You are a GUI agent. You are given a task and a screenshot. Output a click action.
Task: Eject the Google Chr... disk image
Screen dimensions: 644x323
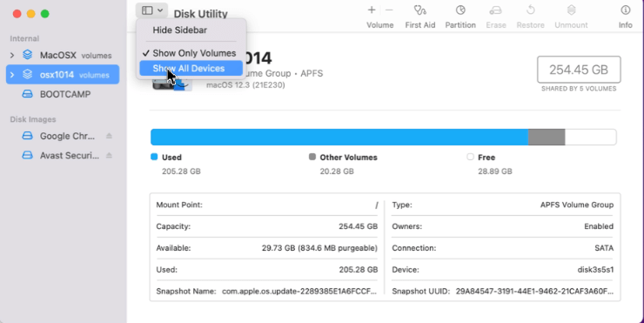109,136
